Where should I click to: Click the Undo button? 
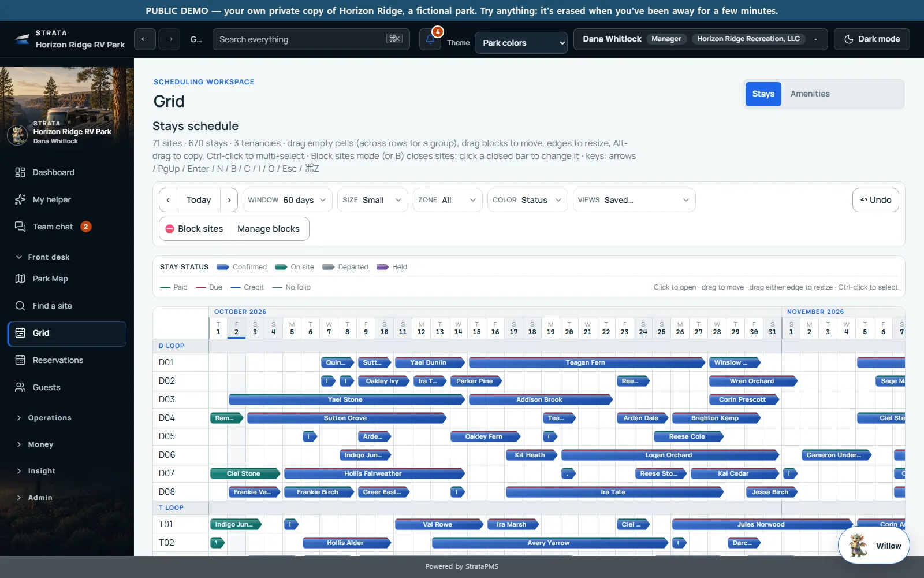(875, 200)
